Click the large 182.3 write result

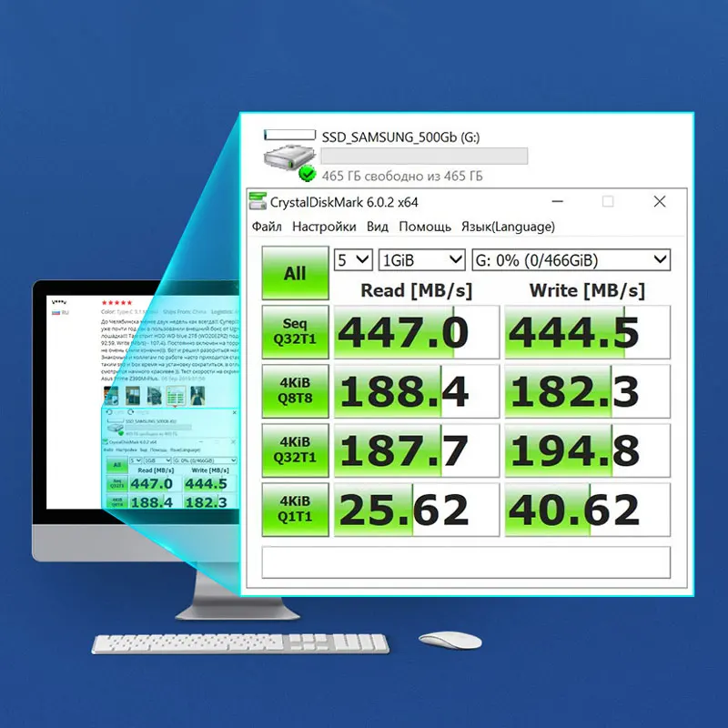tap(587, 391)
